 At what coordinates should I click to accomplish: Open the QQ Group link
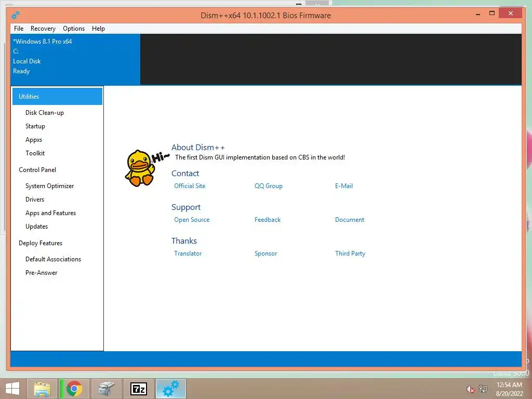(x=269, y=186)
